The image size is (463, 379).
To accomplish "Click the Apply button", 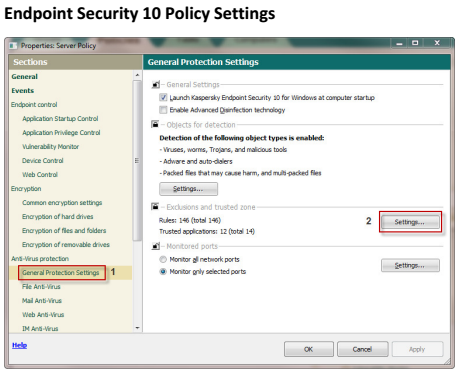I will click(x=417, y=349).
